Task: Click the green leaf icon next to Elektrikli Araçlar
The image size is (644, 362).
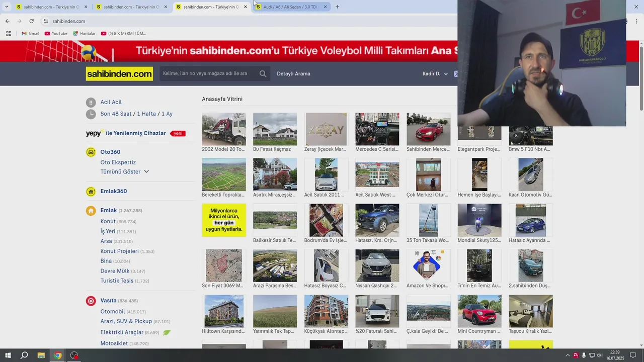Action: click(167, 333)
